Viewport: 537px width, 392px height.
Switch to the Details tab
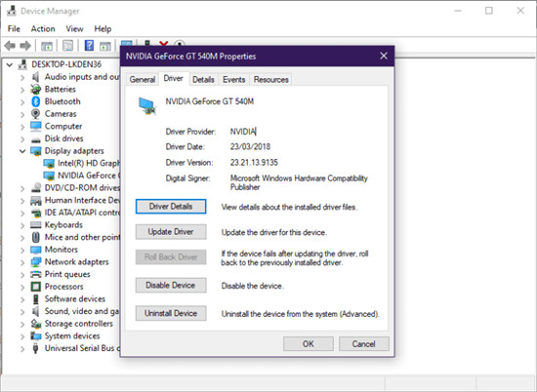tap(203, 79)
